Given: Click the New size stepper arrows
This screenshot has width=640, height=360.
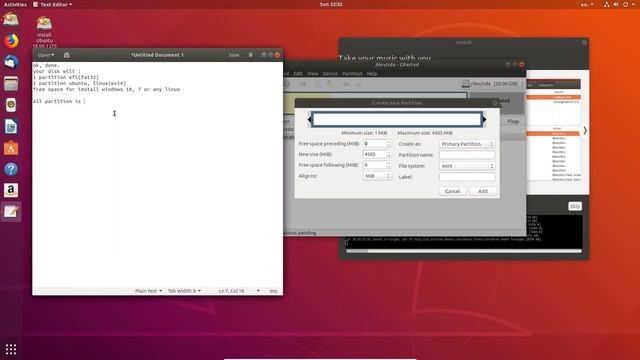Looking at the screenshot, I should (x=389, y=154).
